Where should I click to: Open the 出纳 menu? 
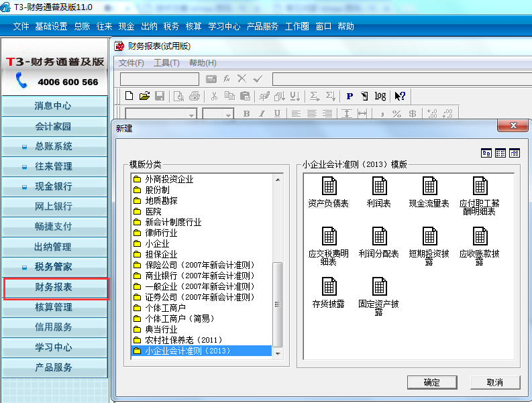pyautogui.click(x=149, y=26)
